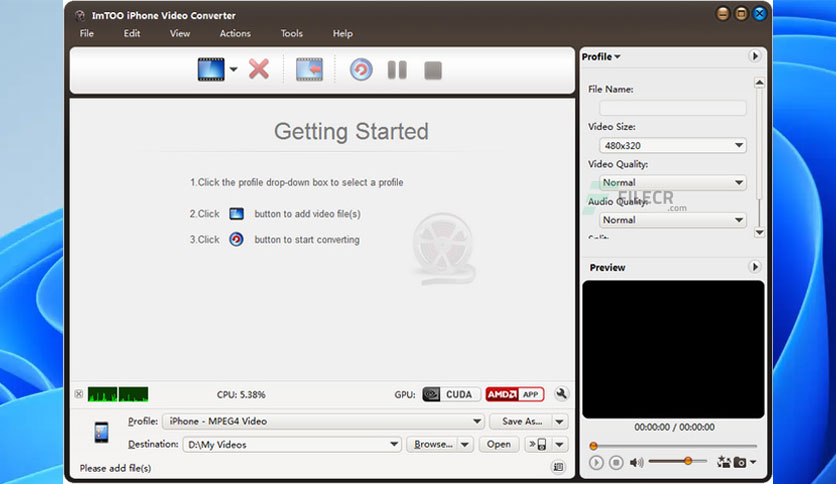This screenshot has width=836, height=484.
Task: Click the transfer to device icon button
Action: tap(537, 444)
